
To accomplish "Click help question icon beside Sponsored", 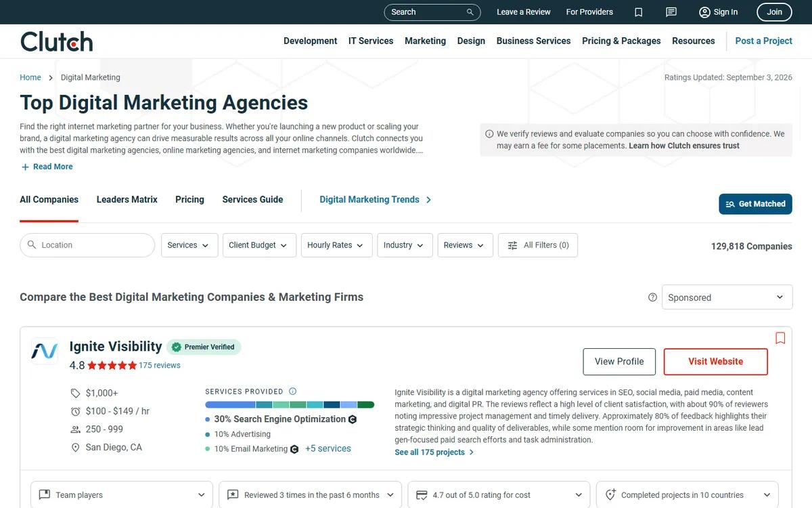I will (652, 297).
